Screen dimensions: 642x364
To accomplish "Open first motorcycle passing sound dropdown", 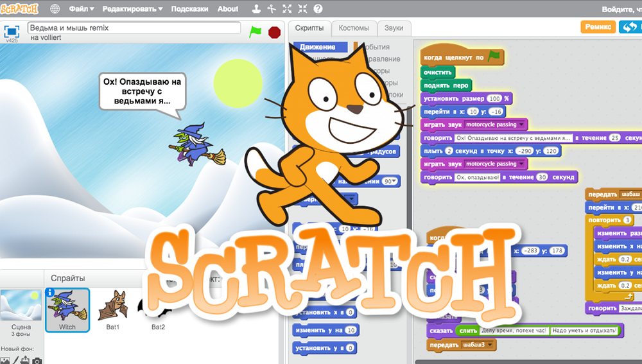I will pyautogui.click(x=521, y=125).
